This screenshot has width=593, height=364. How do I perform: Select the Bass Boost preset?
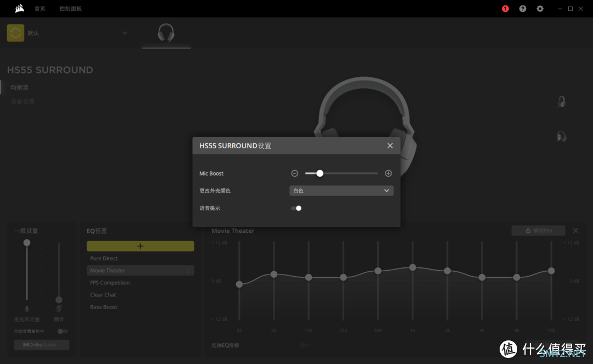103,307
